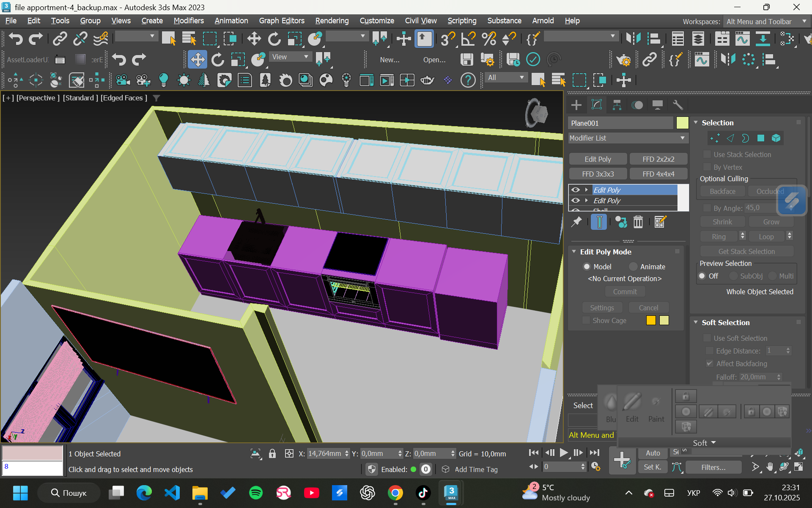Select the Model radio button

point(587,266)
